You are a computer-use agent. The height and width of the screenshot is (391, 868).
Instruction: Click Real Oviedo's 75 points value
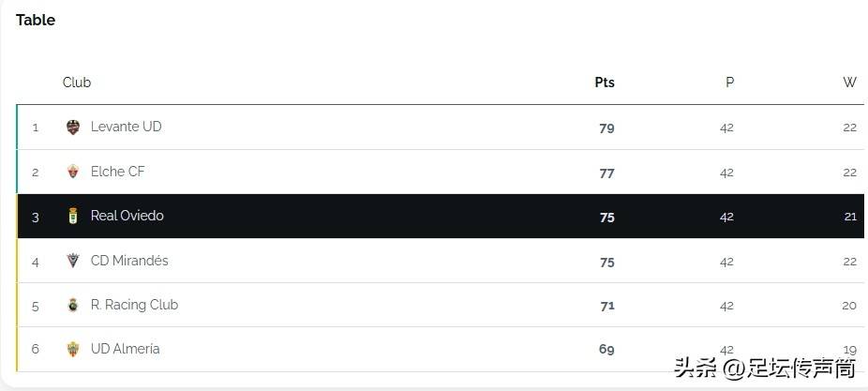[606, 218]
